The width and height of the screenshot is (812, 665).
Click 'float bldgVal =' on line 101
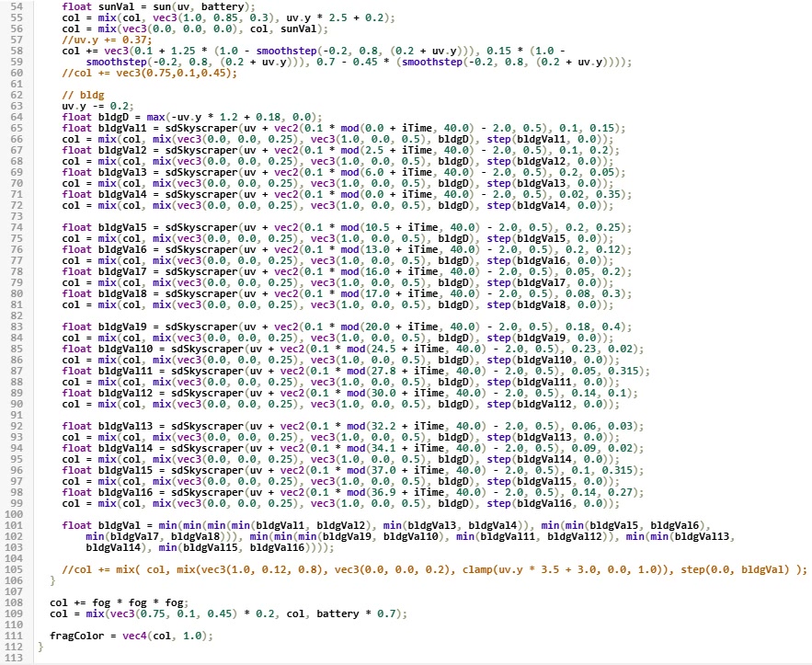pos(108,525)
